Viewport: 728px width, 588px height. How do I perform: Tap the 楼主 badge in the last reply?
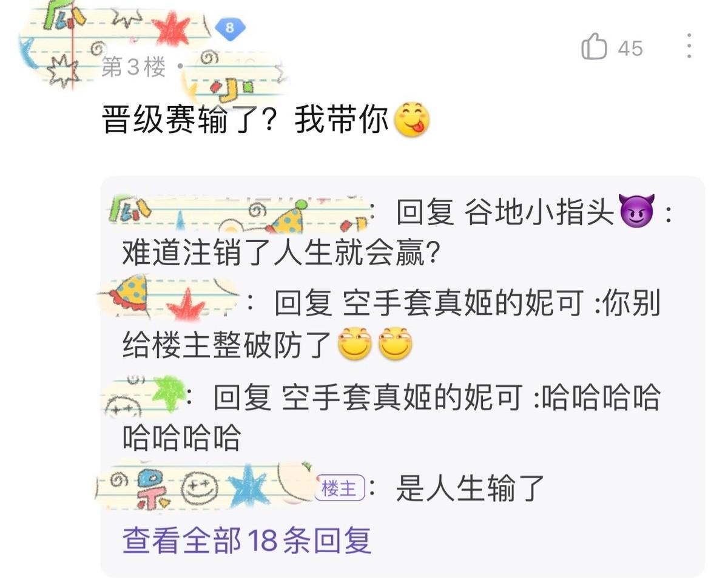tap(340, 488)
